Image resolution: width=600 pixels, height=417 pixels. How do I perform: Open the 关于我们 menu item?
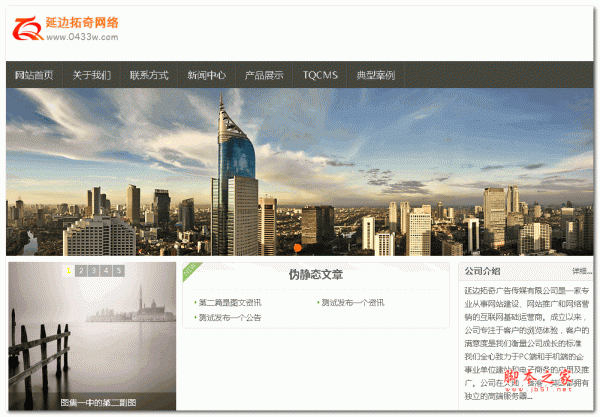point(91,75)
